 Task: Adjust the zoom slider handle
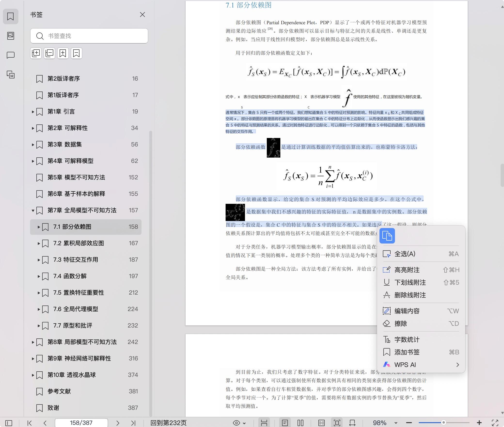[443, 422]
